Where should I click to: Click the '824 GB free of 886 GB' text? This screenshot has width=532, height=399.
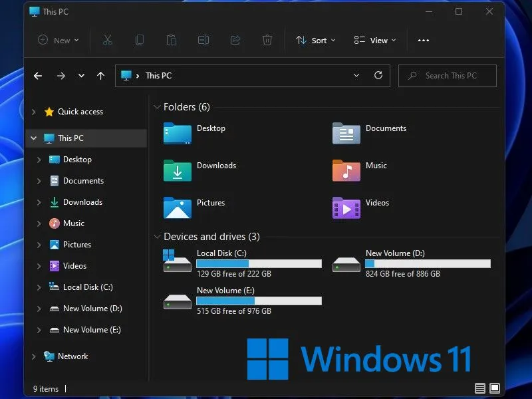pyautogui.click(x=403, y=274)
